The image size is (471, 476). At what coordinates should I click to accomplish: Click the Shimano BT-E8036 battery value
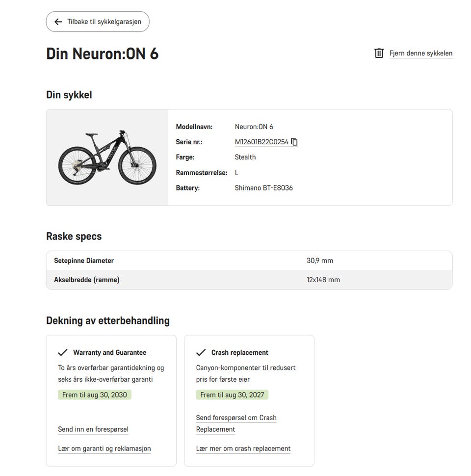click(264, 188)
